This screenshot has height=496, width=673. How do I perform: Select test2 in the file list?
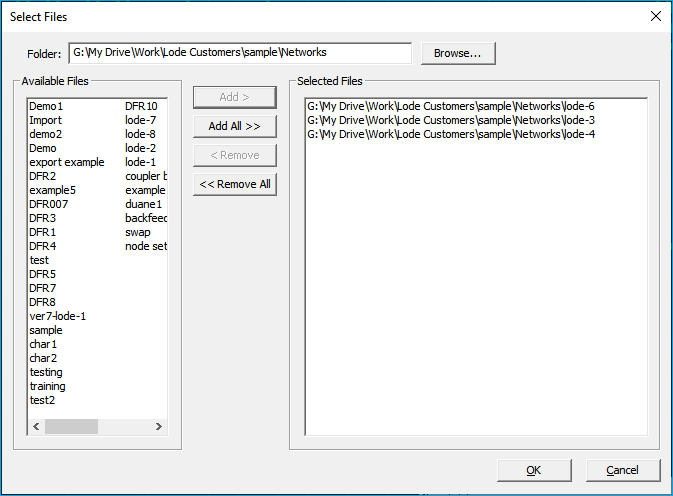coord(42,400)
